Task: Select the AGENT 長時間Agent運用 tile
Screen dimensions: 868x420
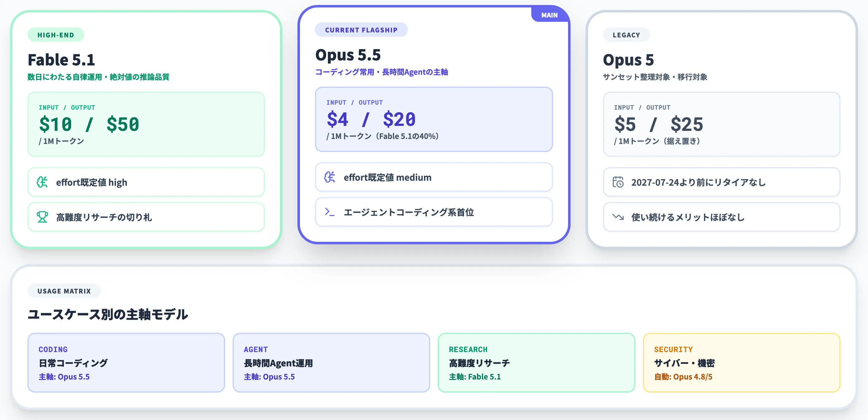Action: [331, 362]
